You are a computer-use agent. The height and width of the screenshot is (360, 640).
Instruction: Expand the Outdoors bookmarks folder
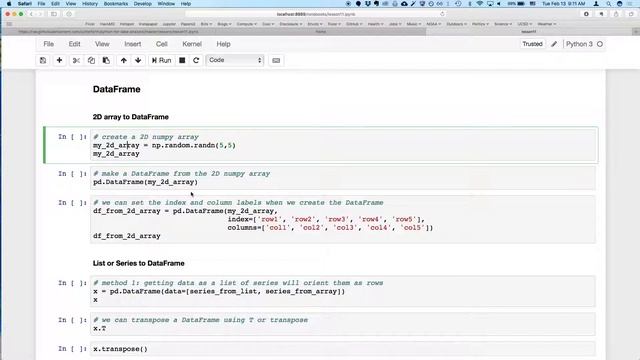click(x=456, y=24)
